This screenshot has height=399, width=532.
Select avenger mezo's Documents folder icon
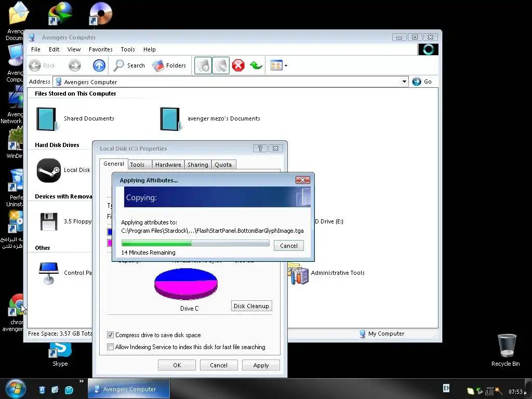pos(170,119)
